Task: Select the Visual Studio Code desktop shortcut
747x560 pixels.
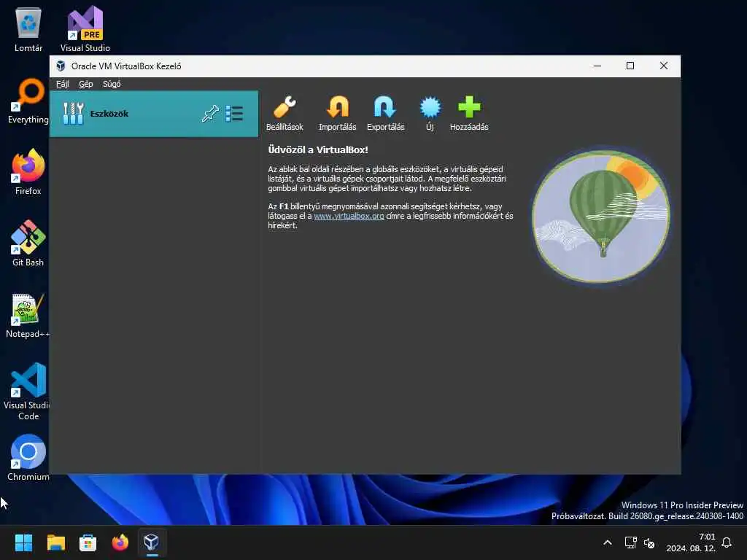Action: pyautogui.click(x=28, y=392)
